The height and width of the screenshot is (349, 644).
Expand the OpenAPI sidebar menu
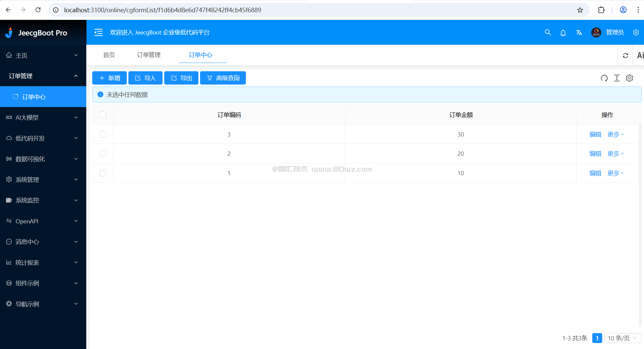(43, 221)
